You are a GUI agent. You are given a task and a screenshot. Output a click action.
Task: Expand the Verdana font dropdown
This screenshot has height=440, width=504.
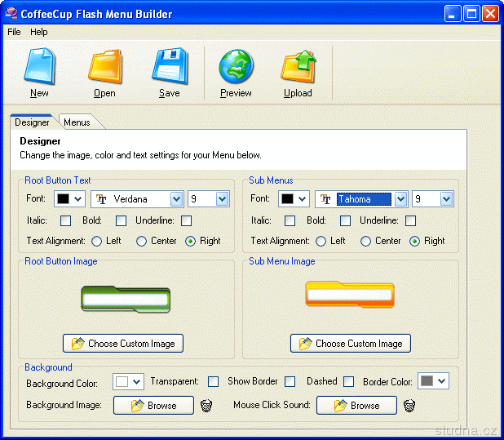(x=176, y=199)
